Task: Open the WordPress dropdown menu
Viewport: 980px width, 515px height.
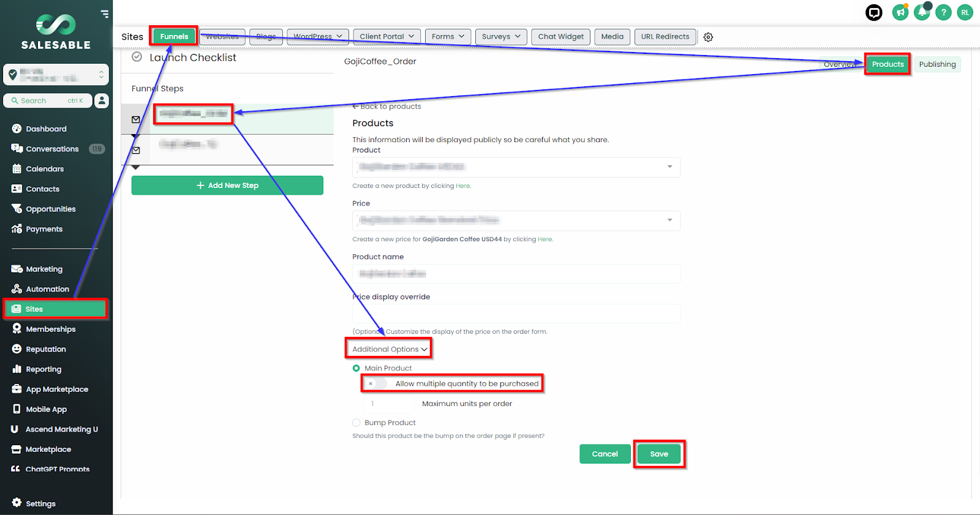Action: tap(318, 37)
